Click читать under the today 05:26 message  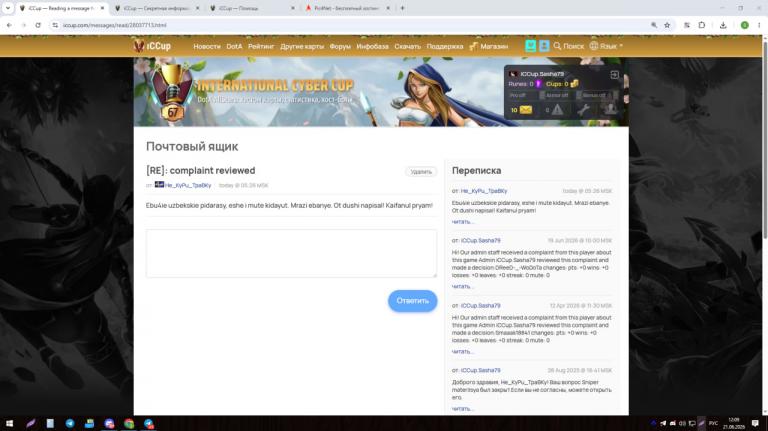(462, 222)
